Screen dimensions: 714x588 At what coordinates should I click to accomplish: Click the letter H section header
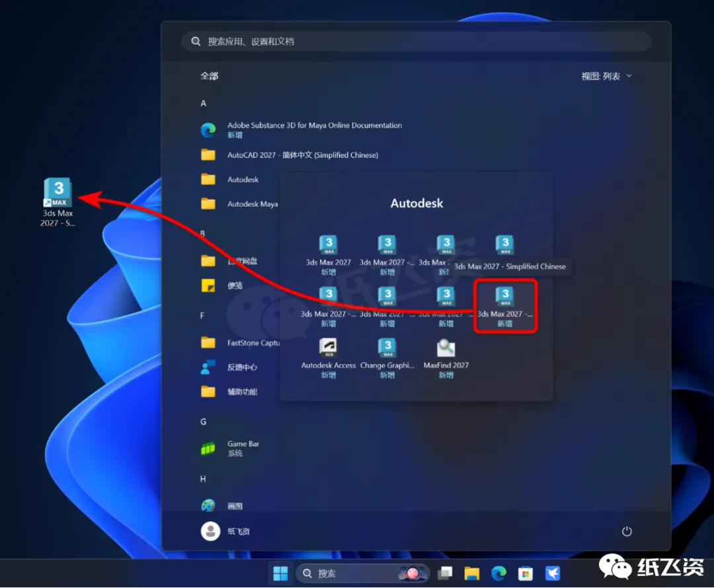point(203,479)
